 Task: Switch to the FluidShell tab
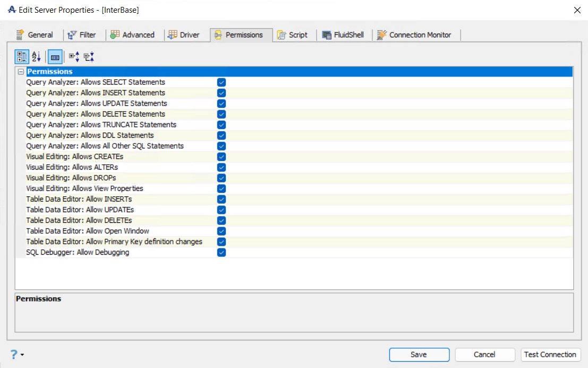click(343, 35)
